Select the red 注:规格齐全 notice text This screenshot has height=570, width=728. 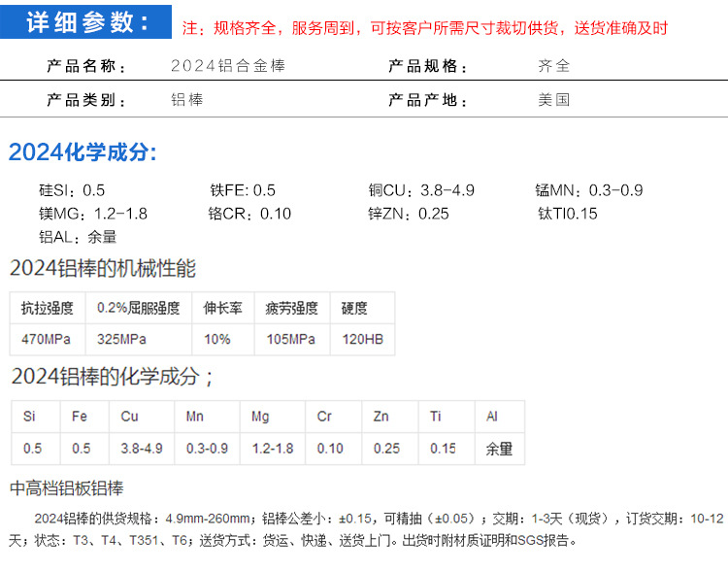(x=425, y=28)
